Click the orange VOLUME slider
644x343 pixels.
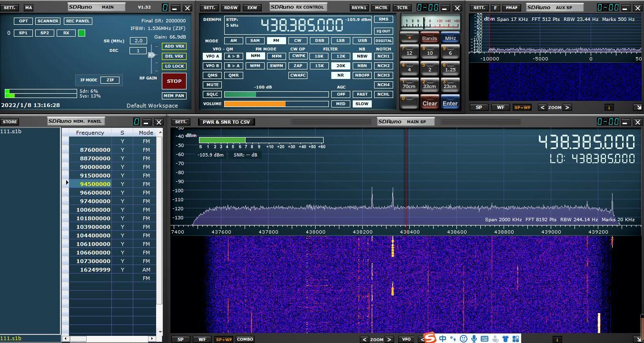255,104
